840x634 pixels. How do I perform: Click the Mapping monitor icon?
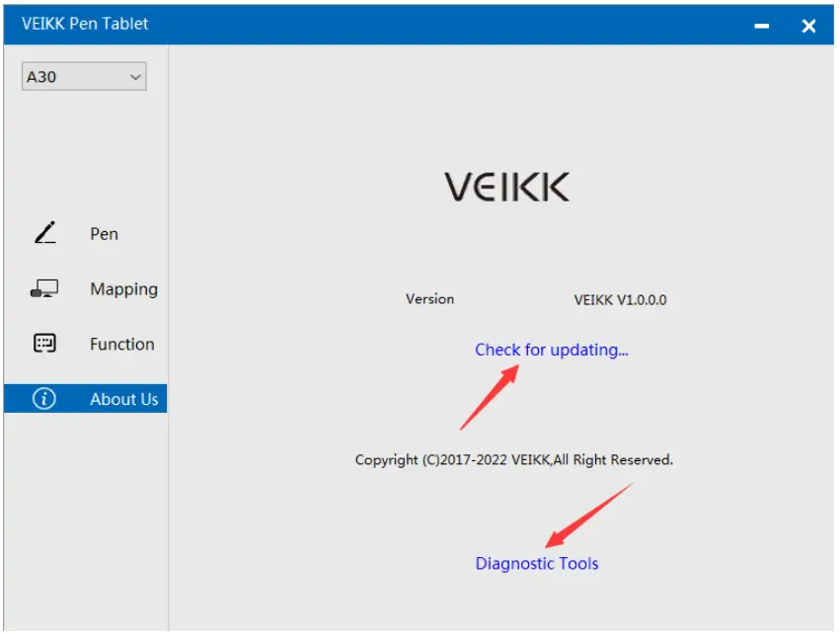(43, 288)
